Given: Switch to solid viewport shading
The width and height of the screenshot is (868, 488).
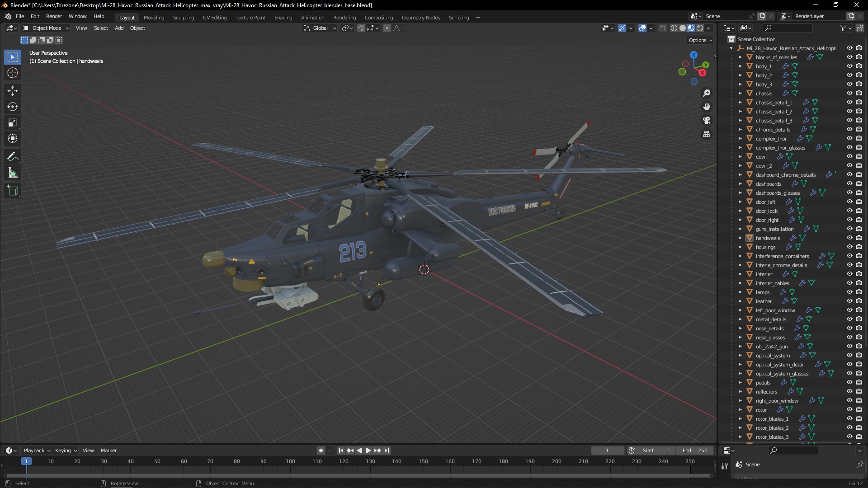Looking at the screenshot, I should click(x=683, y=28).
